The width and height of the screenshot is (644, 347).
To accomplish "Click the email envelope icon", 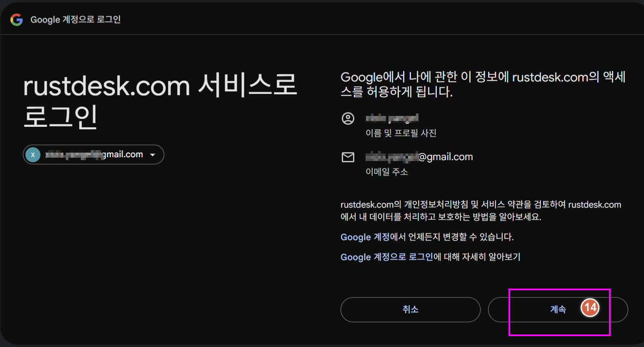I will [x=348, y=157].
